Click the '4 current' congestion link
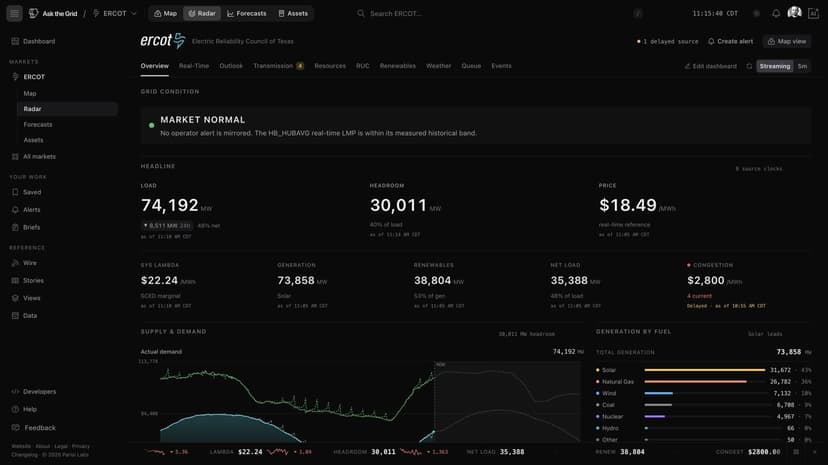828x465 pixels. [699, 296]
